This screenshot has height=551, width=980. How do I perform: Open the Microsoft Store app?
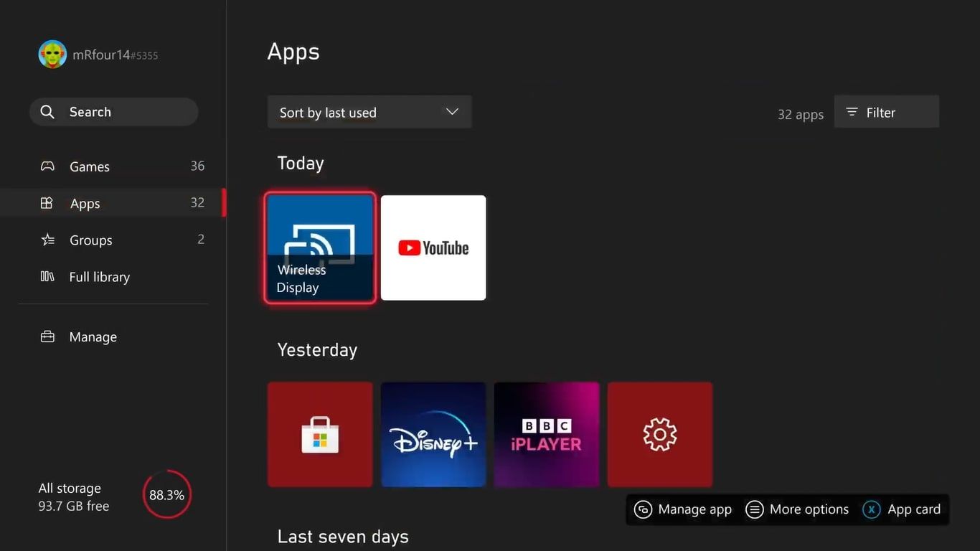point(320,434)
